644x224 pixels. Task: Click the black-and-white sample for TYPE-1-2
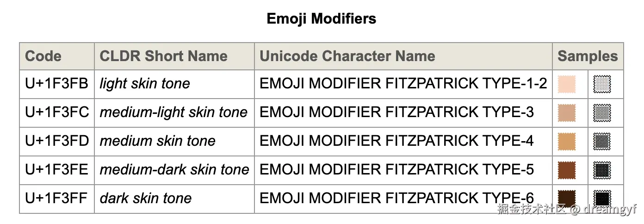pyautogui.click(x=602, y=84)
